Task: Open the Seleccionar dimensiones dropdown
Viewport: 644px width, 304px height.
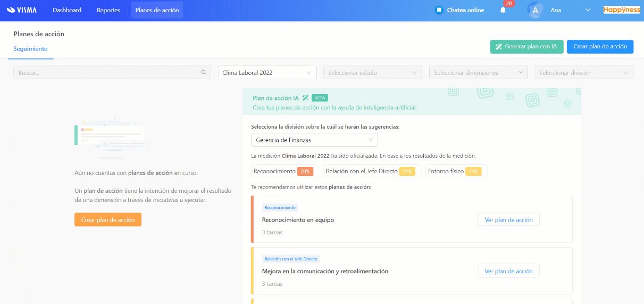Action: point(479,73)
